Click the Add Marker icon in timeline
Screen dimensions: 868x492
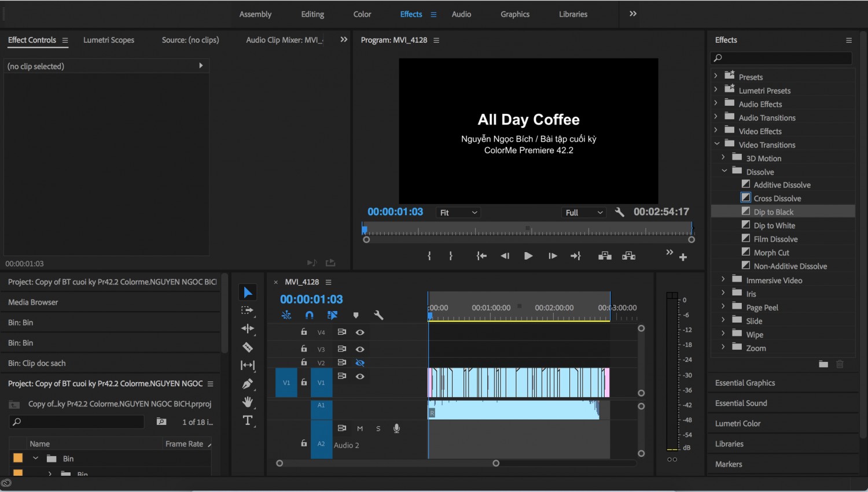pos(356,315)
